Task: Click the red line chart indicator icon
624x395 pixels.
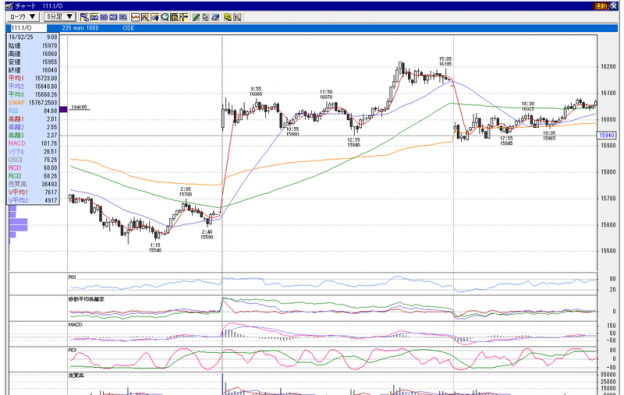Action: [x=136, y=17]
